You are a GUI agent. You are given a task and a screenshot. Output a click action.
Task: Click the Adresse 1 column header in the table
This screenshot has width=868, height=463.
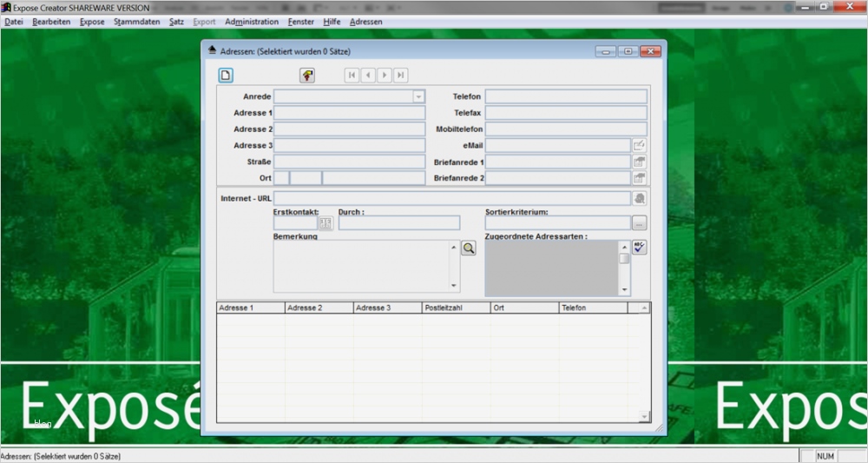(251, 308)
